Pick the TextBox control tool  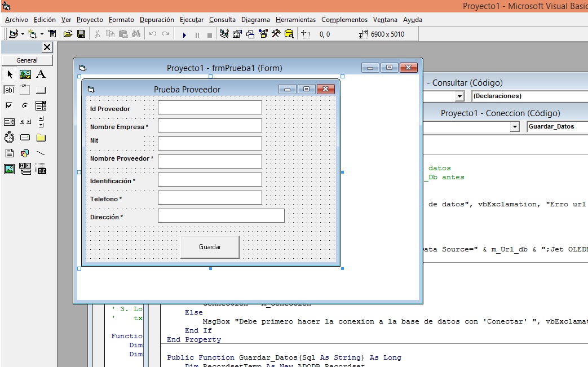pyautogui.click(x=9, y=90)
